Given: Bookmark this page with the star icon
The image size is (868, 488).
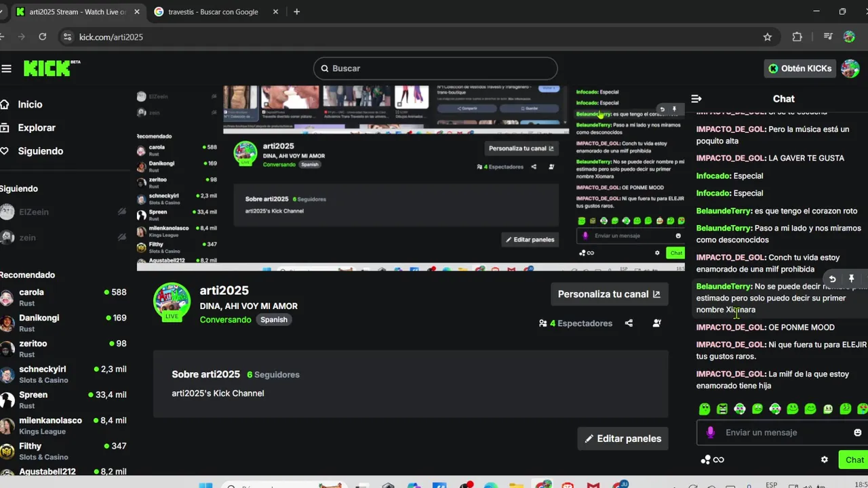Looking at the screenshot, I should pos(768,37).
